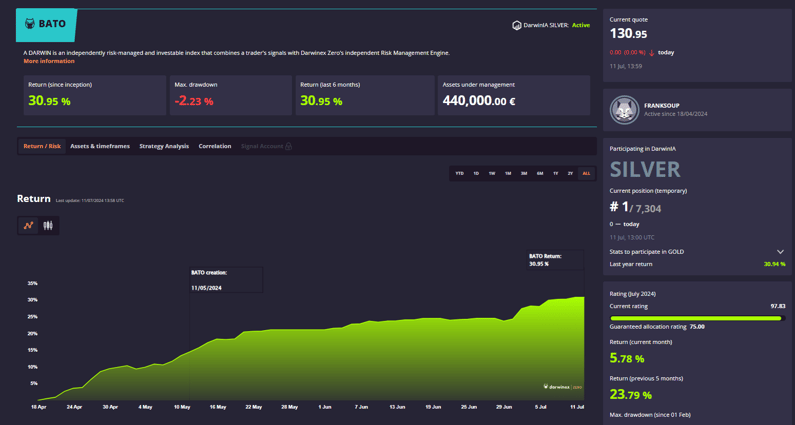Click the BATO cat logo icon
Screen dimensions: 795x425
click(x=30, y=24)
